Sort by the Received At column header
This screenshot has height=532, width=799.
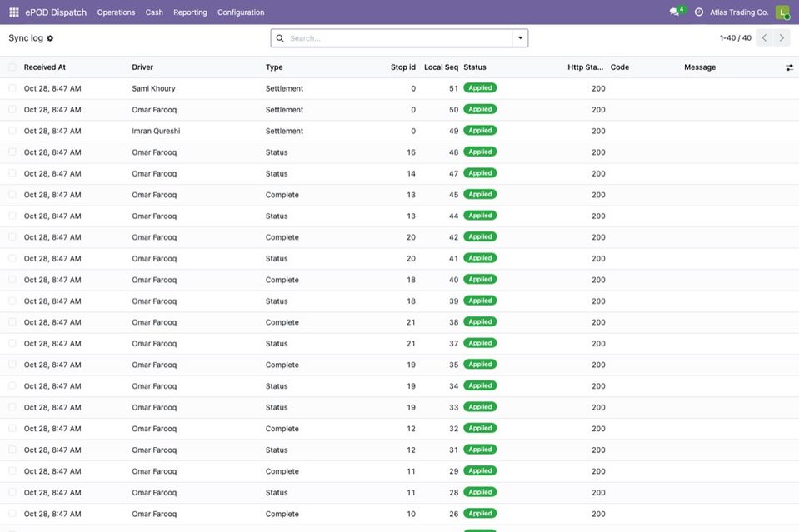(45, 67)
